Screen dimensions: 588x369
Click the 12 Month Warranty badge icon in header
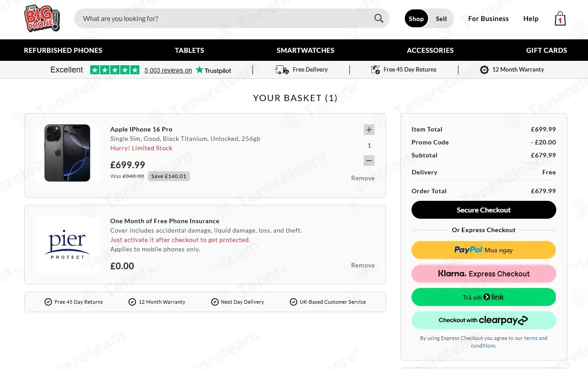point(484,70)
